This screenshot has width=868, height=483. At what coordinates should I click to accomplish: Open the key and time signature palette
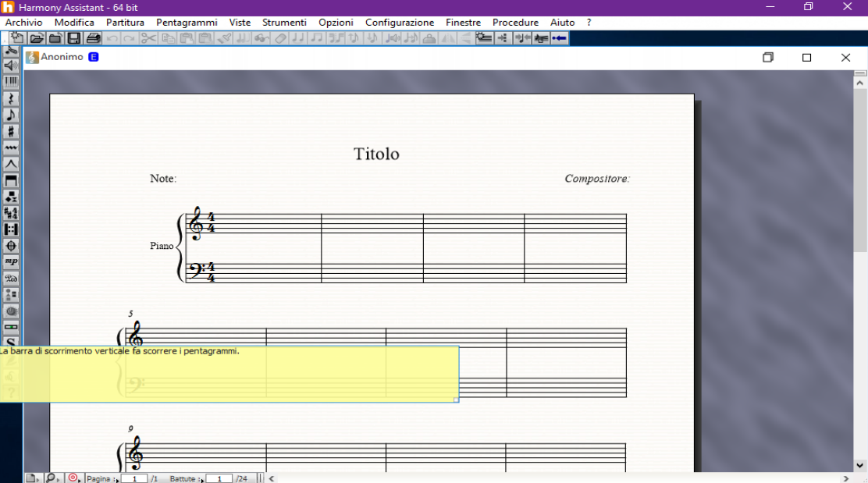[x=10, y=213]
